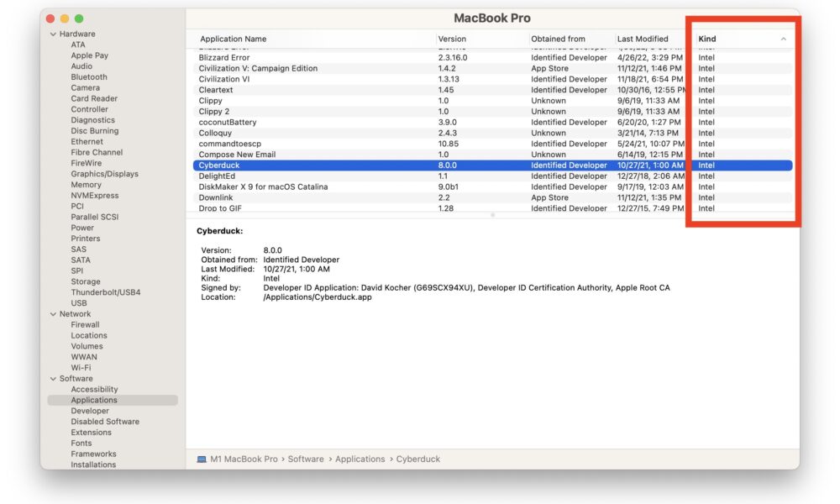Select WWAN under Network
Image resolution: width=840 pixels, height=504 pixels.
(84, 357)
